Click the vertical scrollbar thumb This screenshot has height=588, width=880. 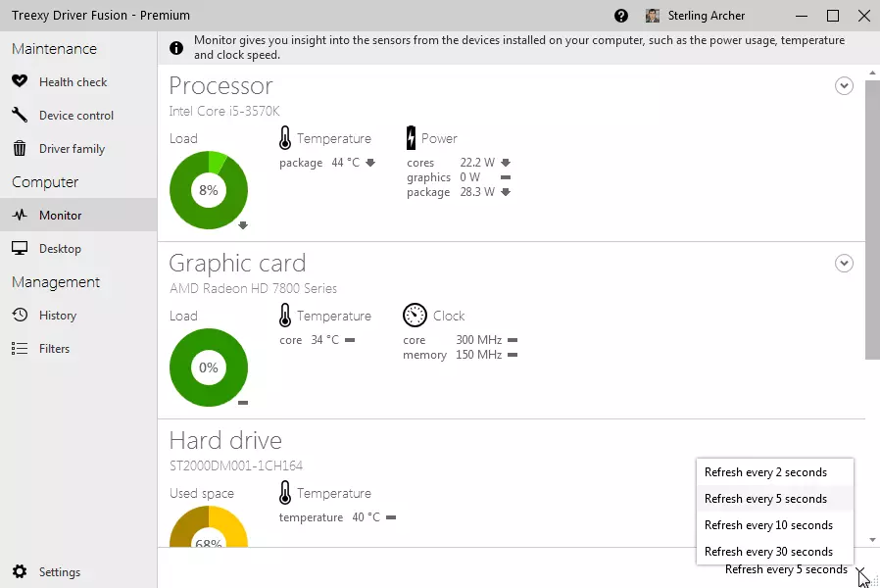pyautogui.click(x=872, y=220)
